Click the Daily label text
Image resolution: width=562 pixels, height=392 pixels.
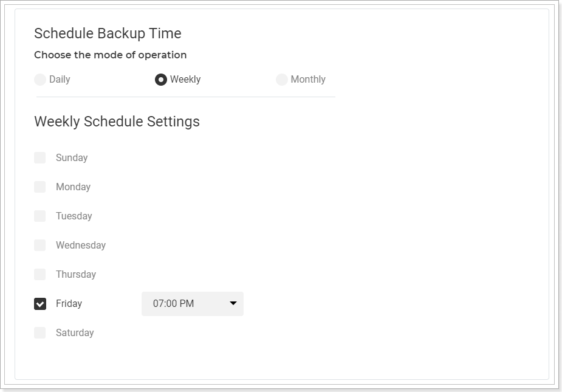click(x=60, y=79)
